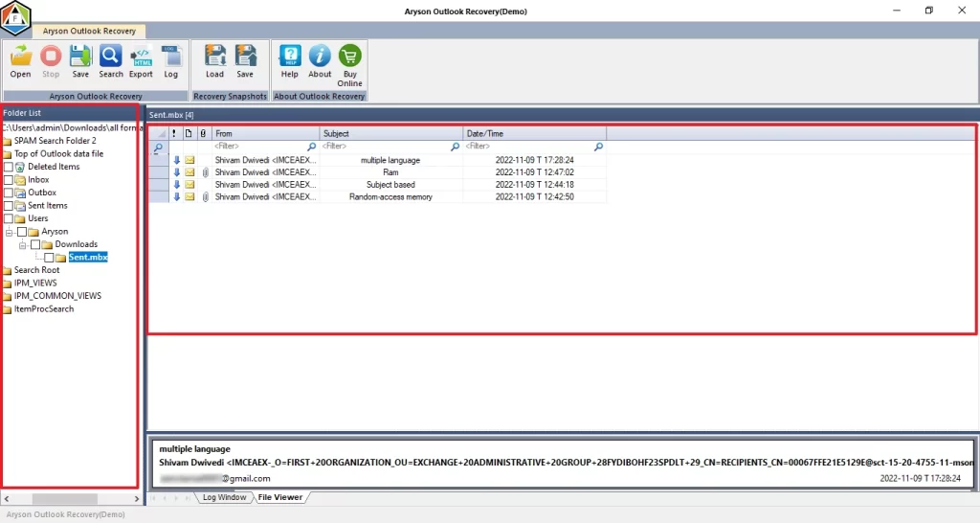Click the importance column header icon
Image resolution: width=980 pixels, height=523 pixels.
tap(174, 133)
